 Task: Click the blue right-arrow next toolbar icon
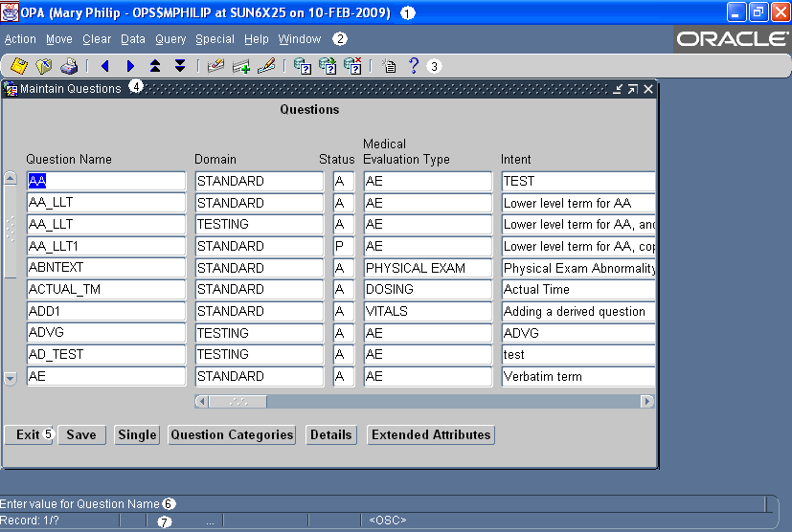pyautogui.click(x=130, y=66)
